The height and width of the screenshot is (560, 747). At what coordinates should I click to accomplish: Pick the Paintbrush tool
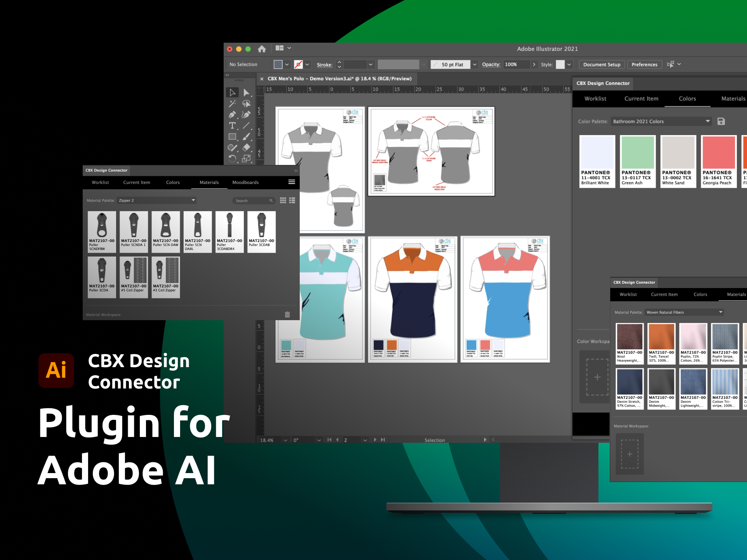[246, 137]
